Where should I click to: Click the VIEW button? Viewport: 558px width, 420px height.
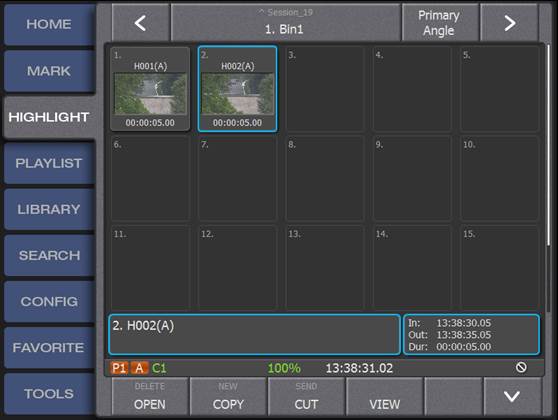385,397
